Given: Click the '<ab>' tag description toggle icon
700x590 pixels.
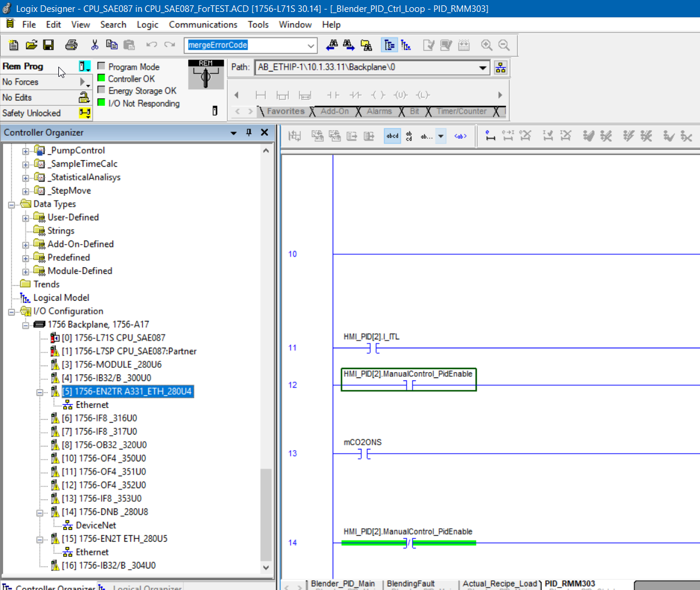Looking at the screenshot, I should pos(461,136).
